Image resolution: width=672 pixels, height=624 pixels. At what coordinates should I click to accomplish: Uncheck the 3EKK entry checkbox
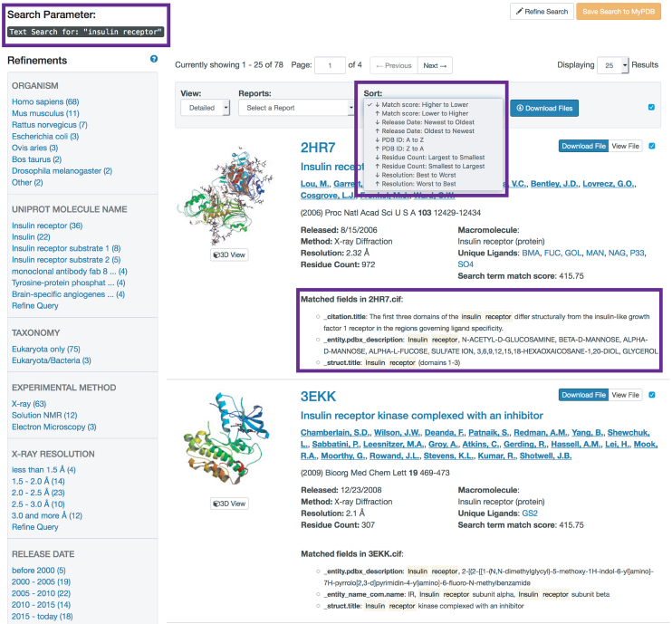tap(652, 395)
